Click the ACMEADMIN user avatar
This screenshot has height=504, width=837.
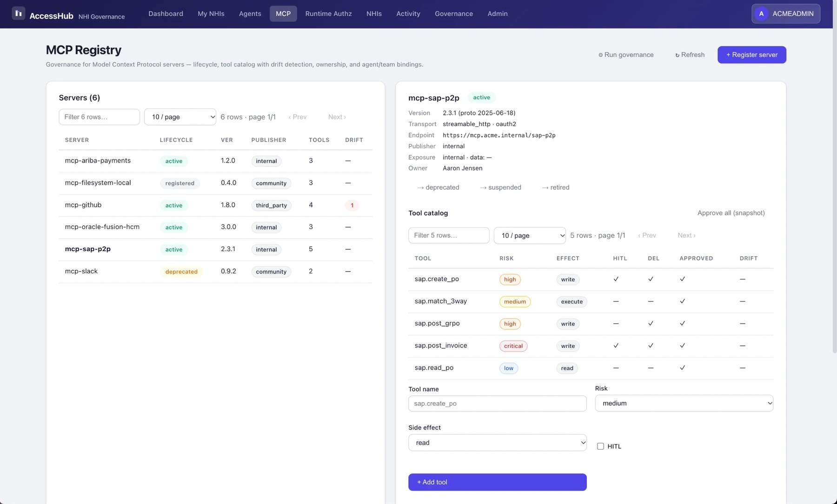(x=761, y=13)
